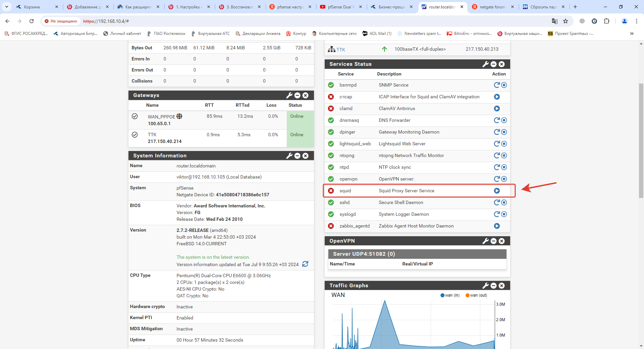The image size is (644, 349).
Task: Stop the openvpn server service
Action: [x=504, y=179]
